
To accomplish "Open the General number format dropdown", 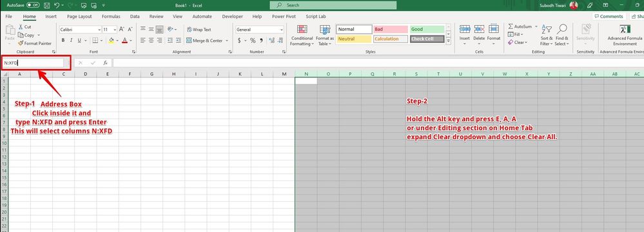I will click(x=282, y=30).
